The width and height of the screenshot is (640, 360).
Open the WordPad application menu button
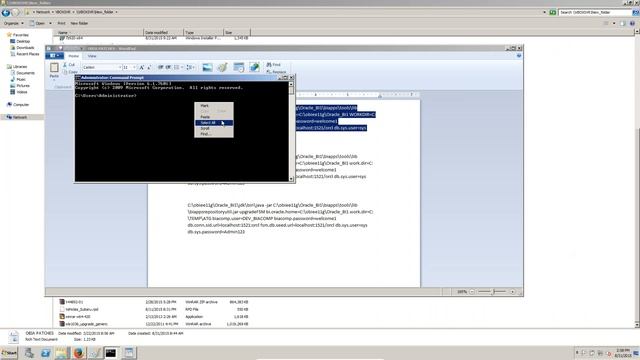coord(54,56)
